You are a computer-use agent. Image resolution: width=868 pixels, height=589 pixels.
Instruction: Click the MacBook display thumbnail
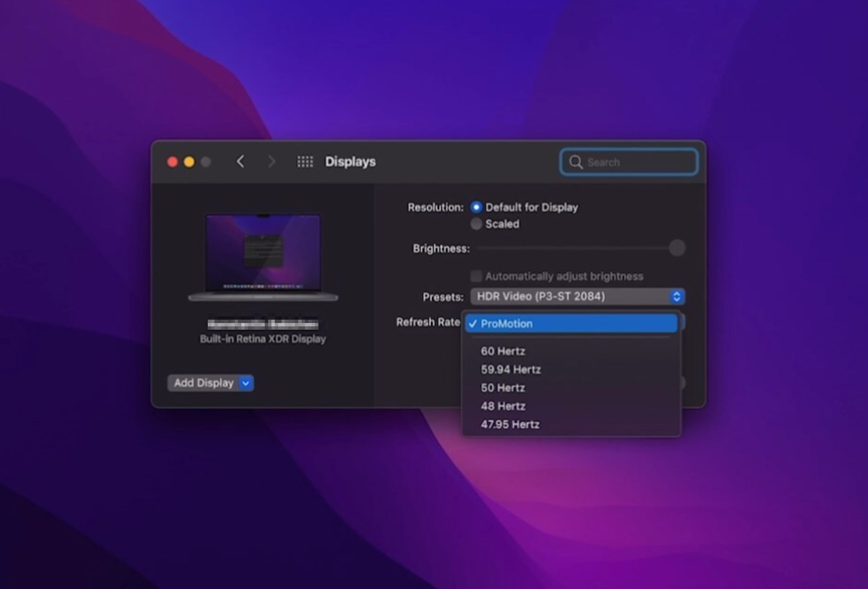[x=263, y=256]
